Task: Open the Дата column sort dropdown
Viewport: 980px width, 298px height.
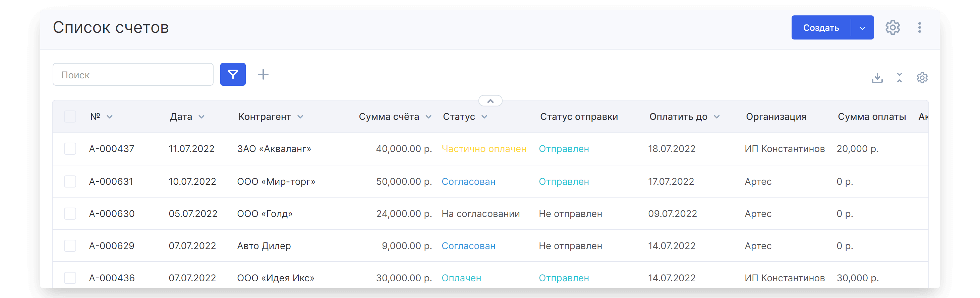Action: [x=201, y=117]
